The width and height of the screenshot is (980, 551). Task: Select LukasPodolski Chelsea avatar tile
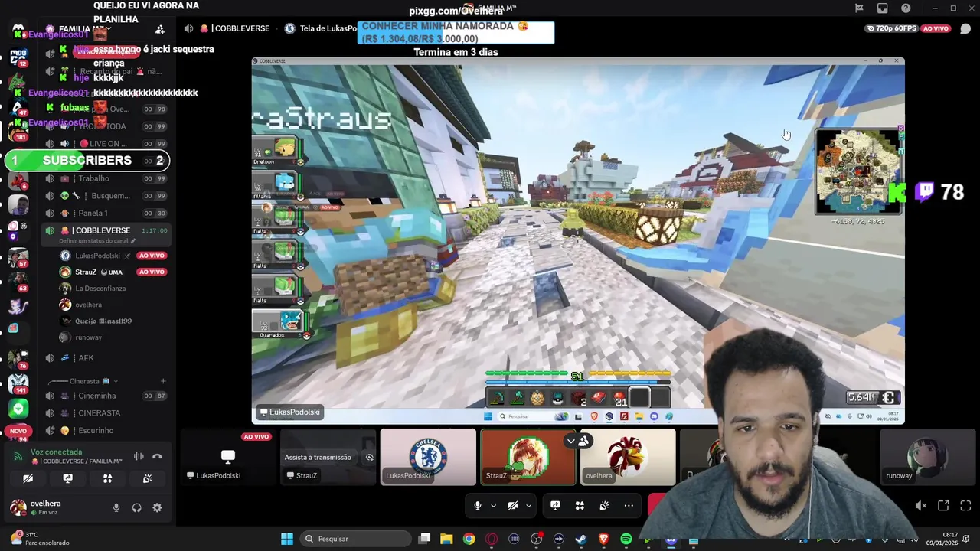(x=428, y=457)
